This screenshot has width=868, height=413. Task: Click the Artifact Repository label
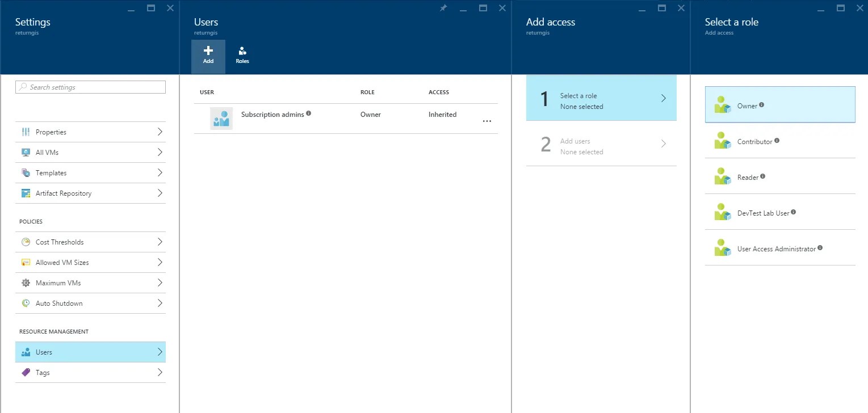coord(64,193)
